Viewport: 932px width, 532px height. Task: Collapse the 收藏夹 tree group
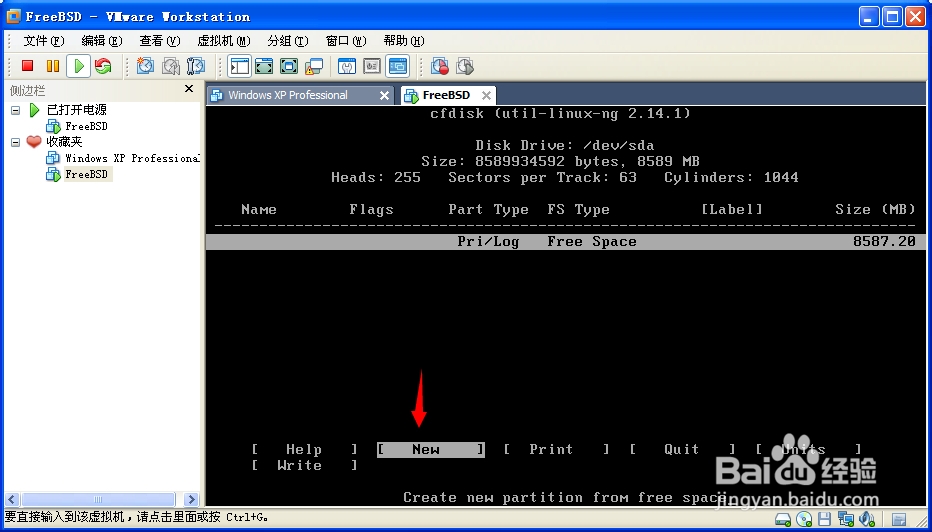tap(16, 142)
